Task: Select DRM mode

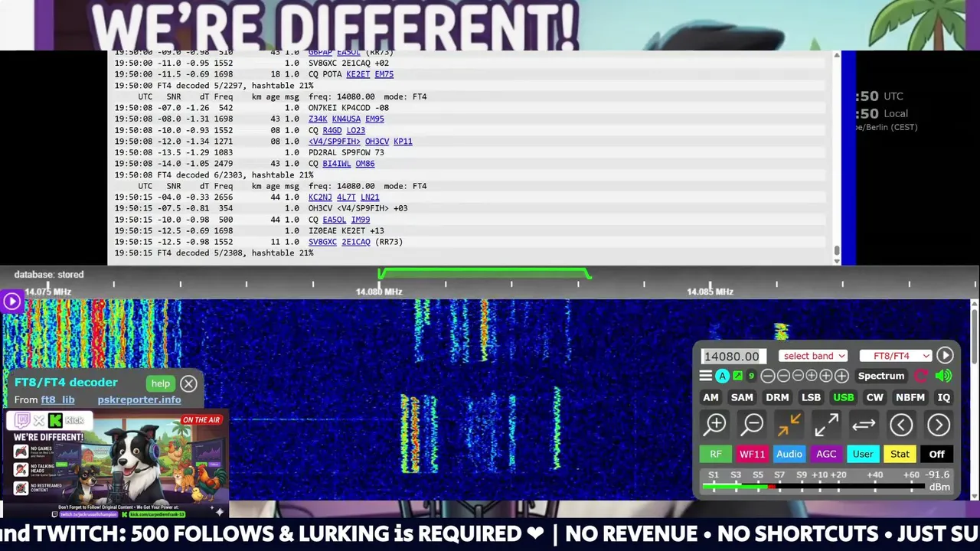Action: [x=777, y=397]
